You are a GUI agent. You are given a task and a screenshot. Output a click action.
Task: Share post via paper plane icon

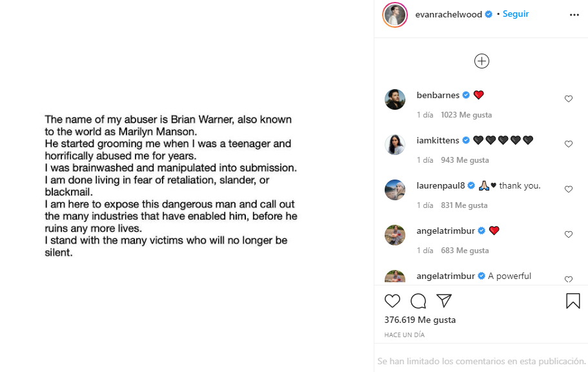(443, 300)
